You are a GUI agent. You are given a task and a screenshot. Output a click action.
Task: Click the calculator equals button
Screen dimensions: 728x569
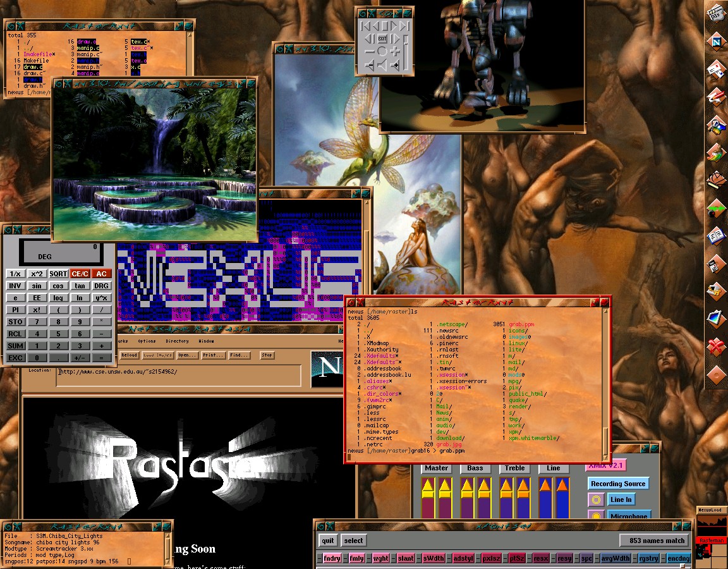pyautogui.click(x=101, y=358)
